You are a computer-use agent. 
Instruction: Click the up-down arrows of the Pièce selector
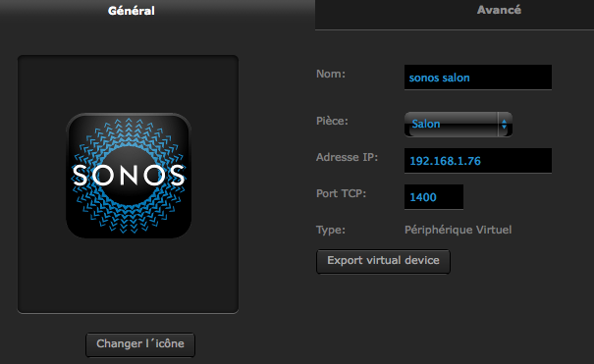click(x=505, y=124)
